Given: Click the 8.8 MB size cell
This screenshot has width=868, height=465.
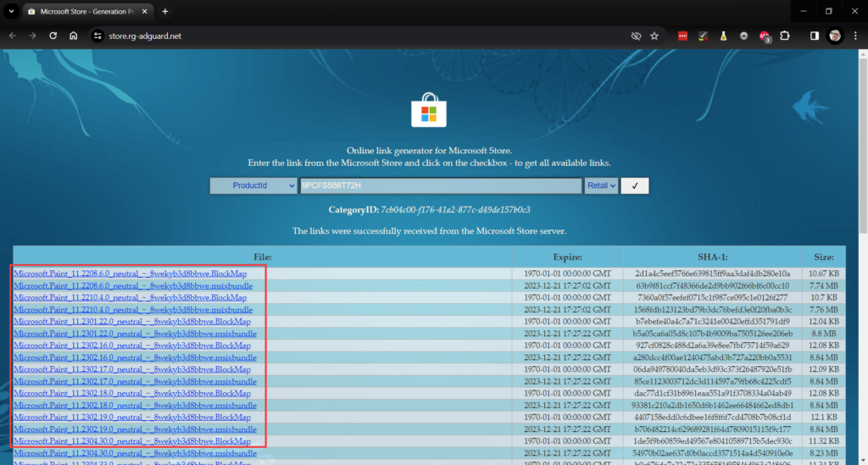Looking at the screenshot, I should click(x=824, y=334).
